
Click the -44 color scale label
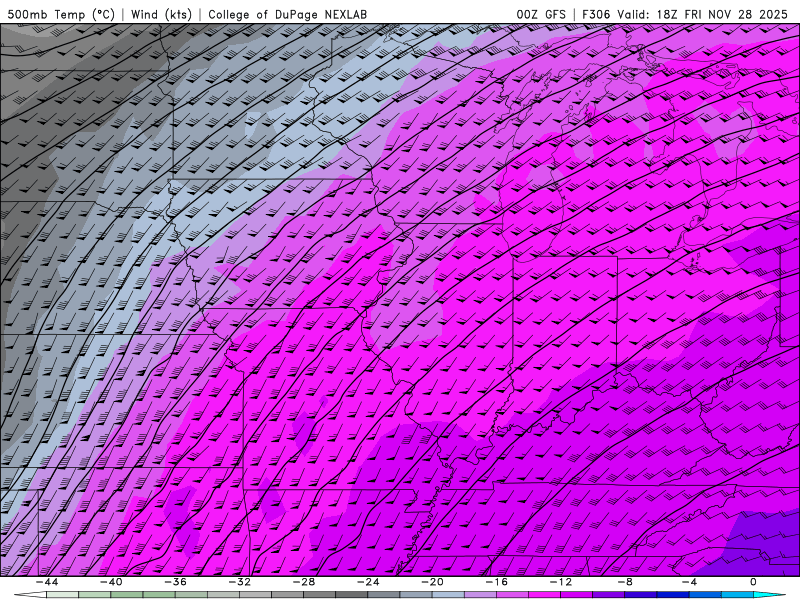47,582
